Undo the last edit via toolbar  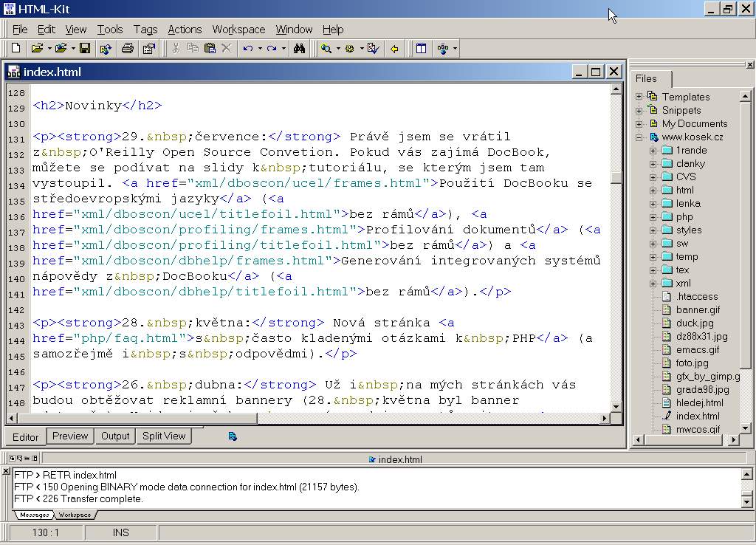(x=248, y=48)
